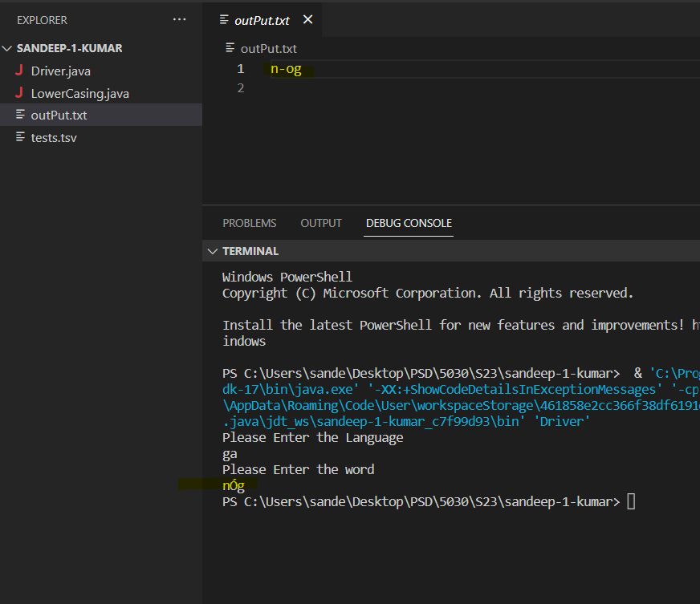Click the 'Windows PowerShell' terminal line
Image resolution: width=700 pixels, height=604 pixels.
coord(287,277)
